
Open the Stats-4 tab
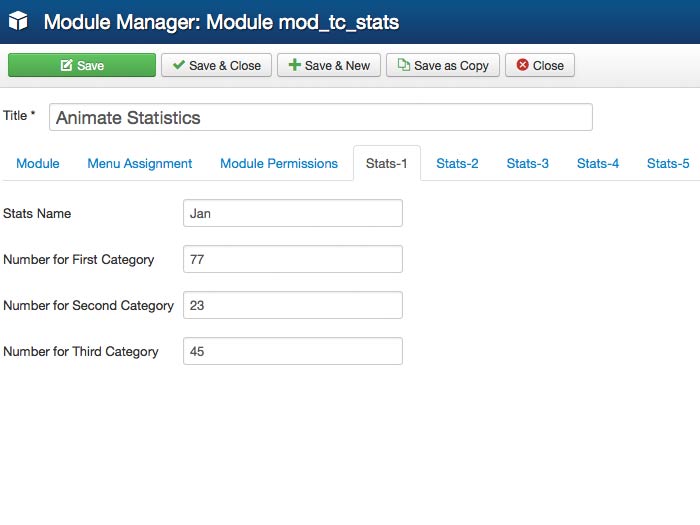coord(598,163)
